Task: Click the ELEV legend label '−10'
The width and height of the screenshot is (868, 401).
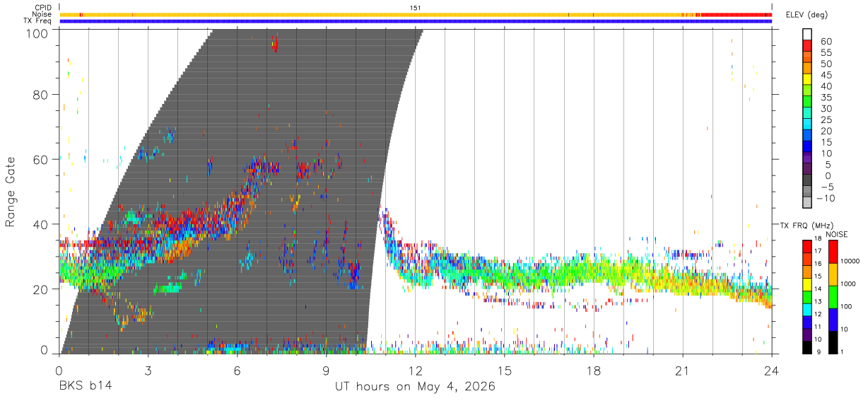Action: (826, 198)
